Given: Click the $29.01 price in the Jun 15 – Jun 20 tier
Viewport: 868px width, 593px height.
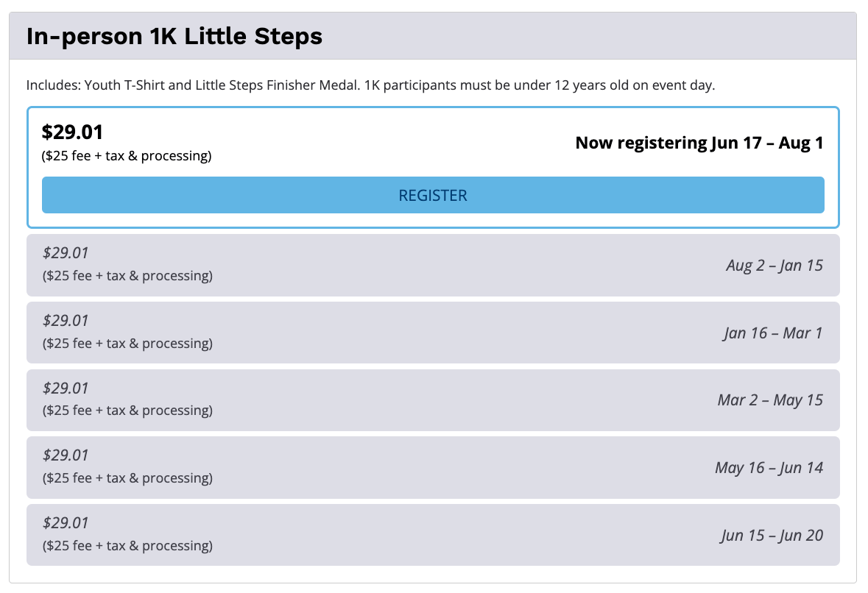Looking at the screenshot, I should point(66,523).
